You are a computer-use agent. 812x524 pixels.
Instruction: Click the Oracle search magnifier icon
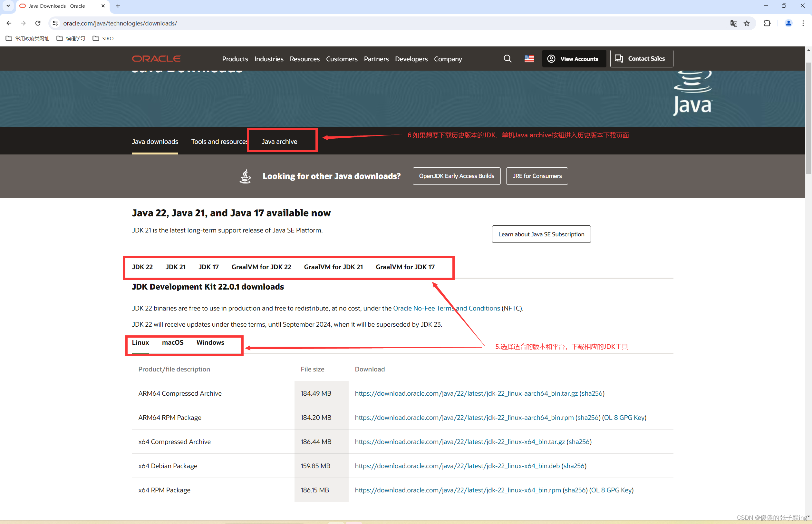pyautogui.click(x=507, y=58)
